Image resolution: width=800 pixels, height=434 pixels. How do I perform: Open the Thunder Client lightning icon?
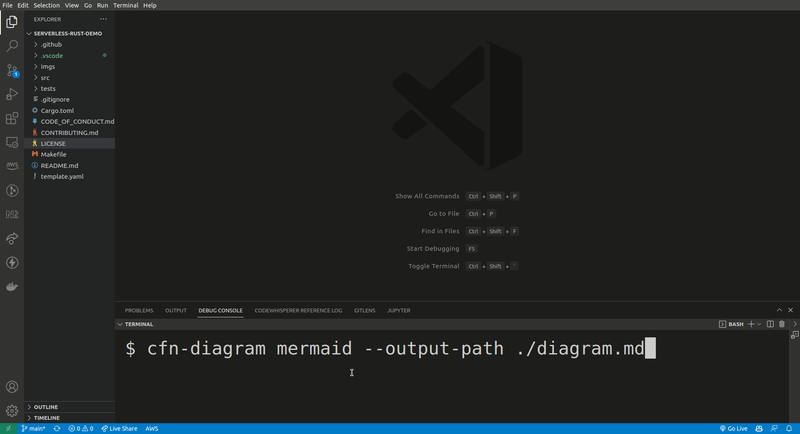click(x=12, y=262)
